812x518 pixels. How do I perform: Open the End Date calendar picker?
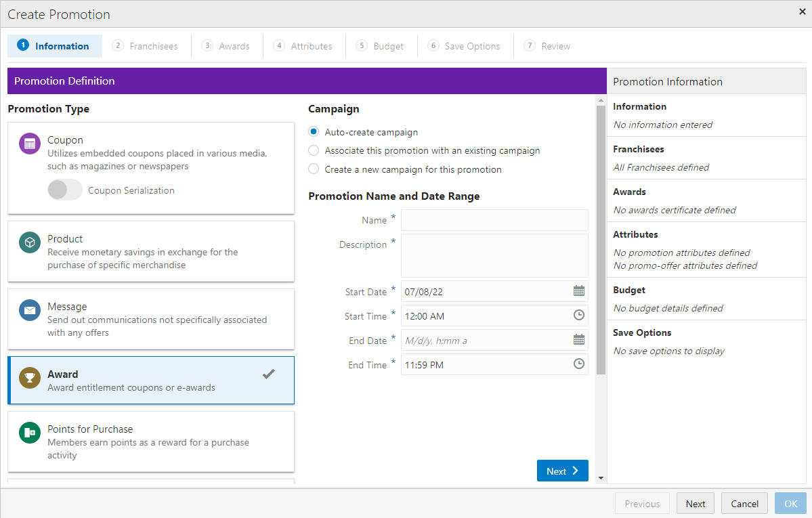(579, 340)
